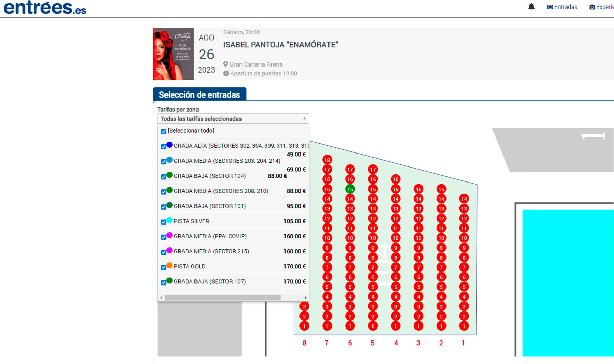Screen dimensions: 614x364
Task: Uncheck the PISTA SILVER checkbox
Action: point(164,222)
